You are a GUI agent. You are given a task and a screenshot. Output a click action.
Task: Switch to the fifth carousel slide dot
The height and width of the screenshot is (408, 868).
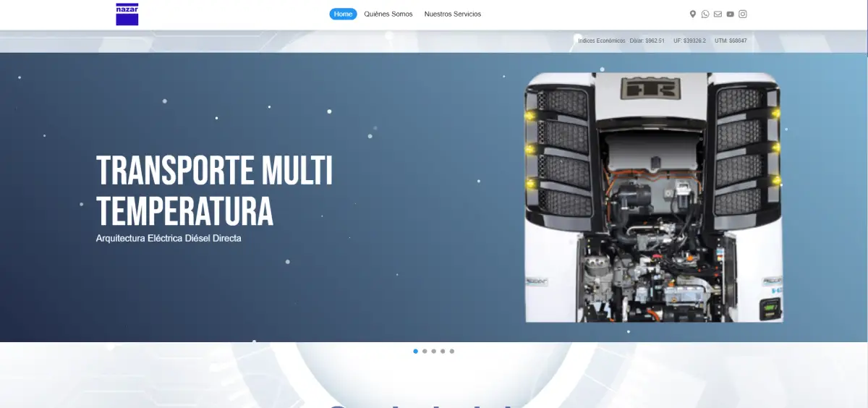pos(452,351)
